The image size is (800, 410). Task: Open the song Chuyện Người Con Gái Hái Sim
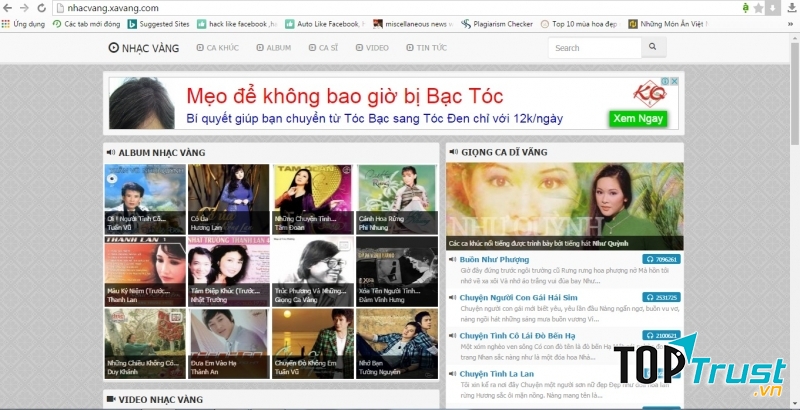(x=518, y=298)
